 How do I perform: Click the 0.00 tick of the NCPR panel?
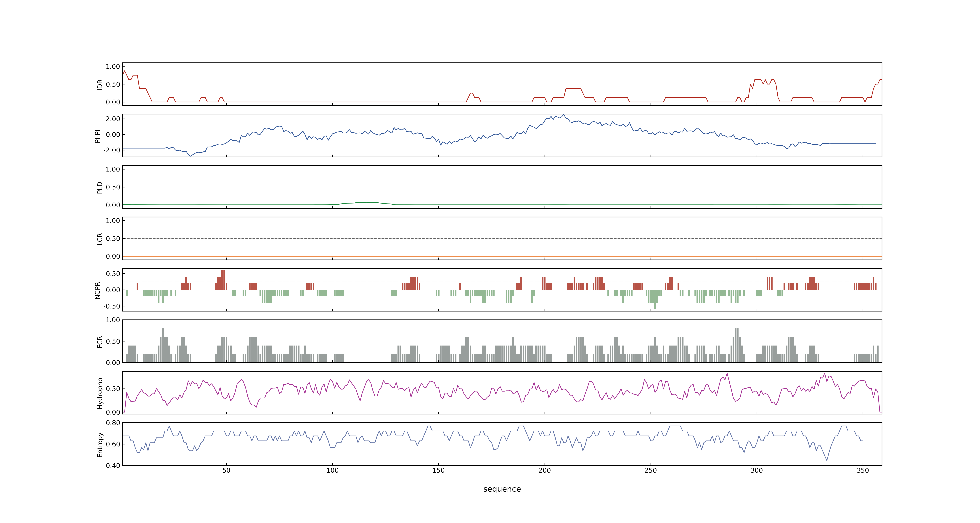113,290
